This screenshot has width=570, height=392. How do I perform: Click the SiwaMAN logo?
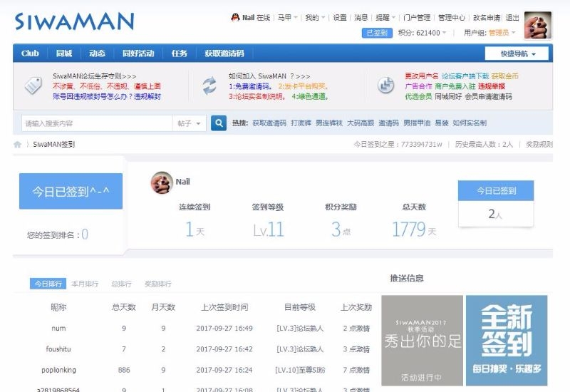click(75, 21)
